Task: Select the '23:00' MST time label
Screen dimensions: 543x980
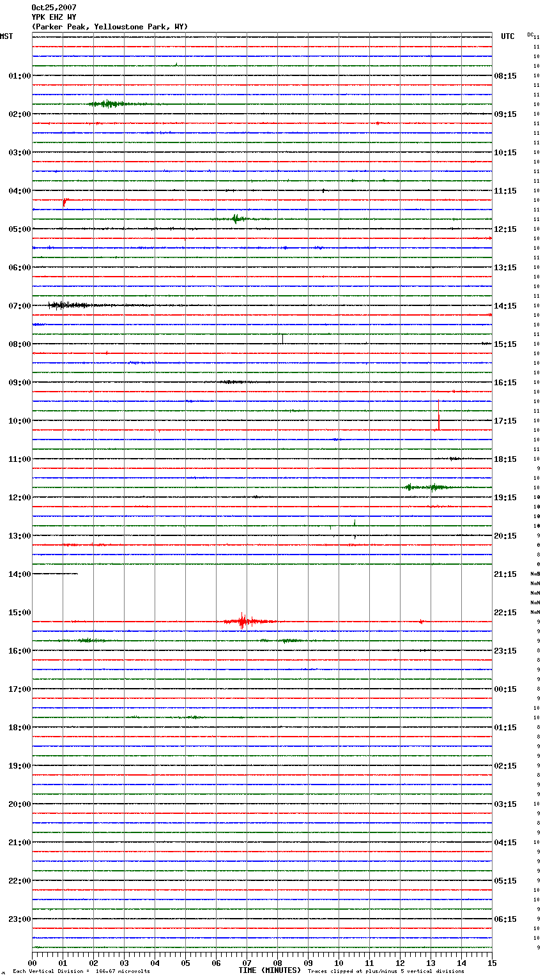Action: [x=20, y=919]
